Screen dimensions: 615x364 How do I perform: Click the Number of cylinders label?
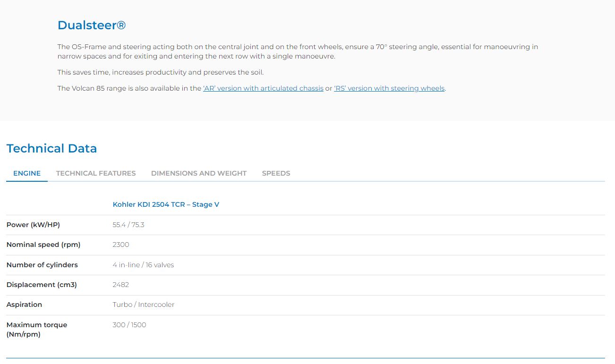tap(42, 265)
